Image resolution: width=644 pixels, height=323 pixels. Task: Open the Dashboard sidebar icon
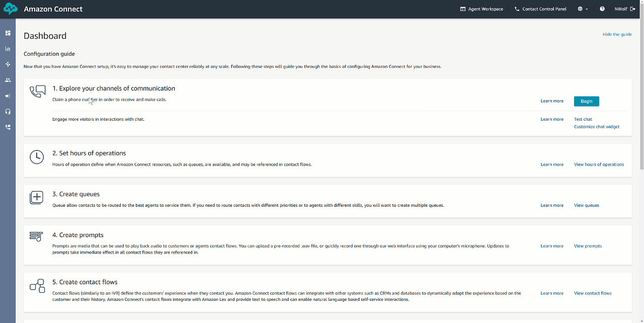click(8, 33)
